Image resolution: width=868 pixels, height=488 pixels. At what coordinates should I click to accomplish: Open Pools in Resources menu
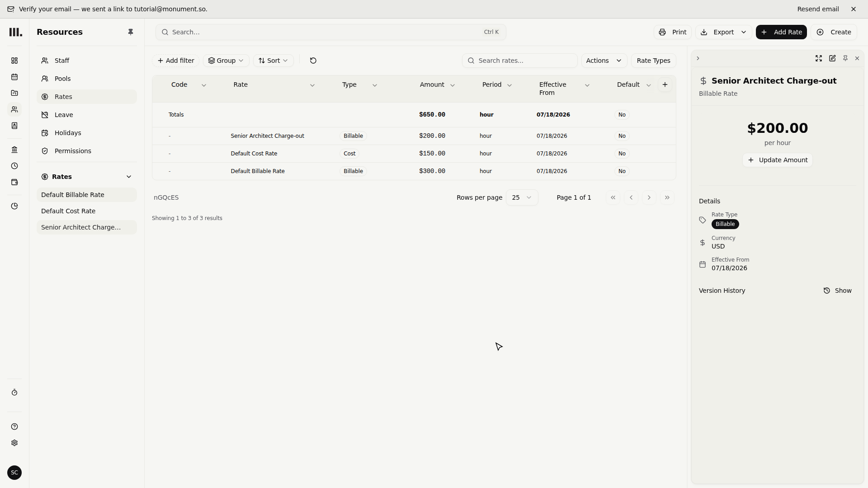[x=87, y=79]
